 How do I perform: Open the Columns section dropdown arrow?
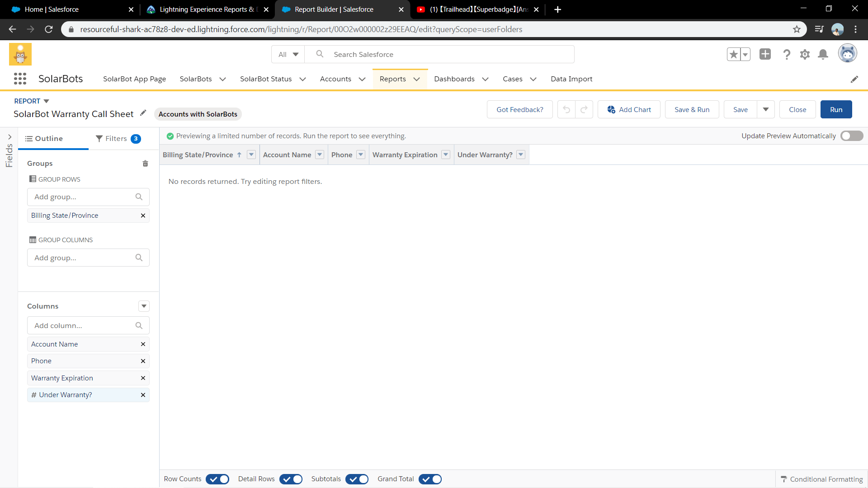point(144,306)
